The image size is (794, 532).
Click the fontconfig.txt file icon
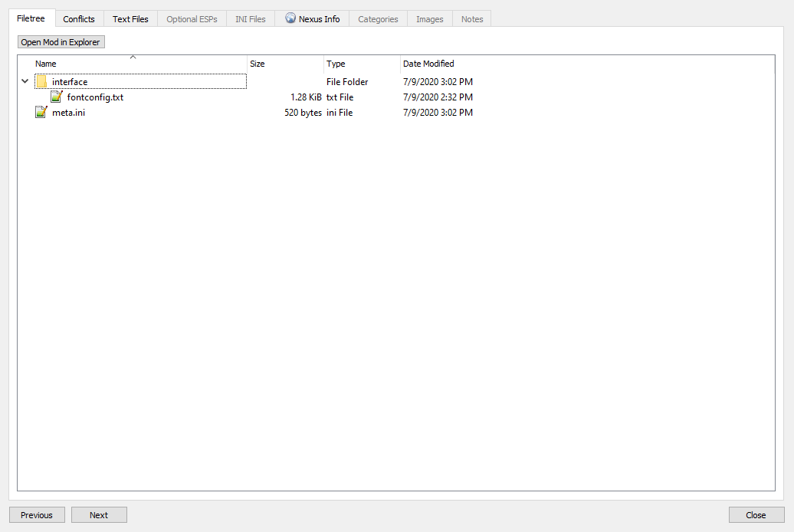(x=57, y=97)
